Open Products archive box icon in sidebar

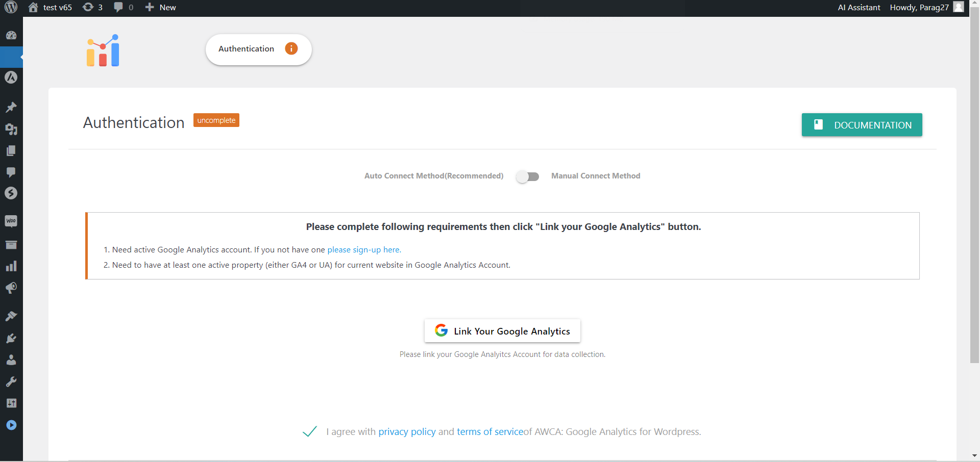click(x=11, y=245)
